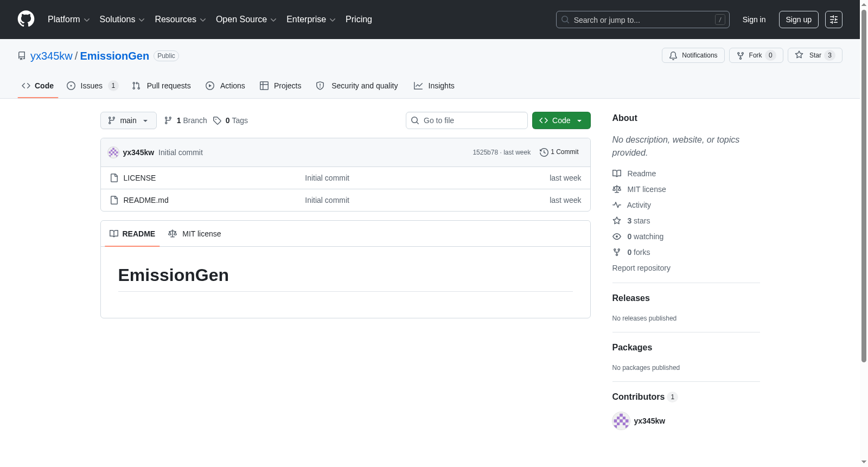Open the main branch selector dropdown

[x=129, y=120]
